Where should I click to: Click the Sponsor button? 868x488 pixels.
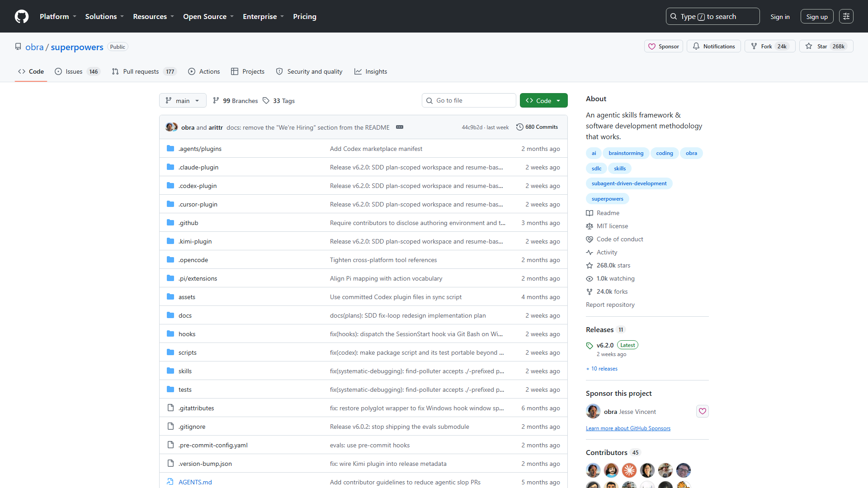pos(663,46)
